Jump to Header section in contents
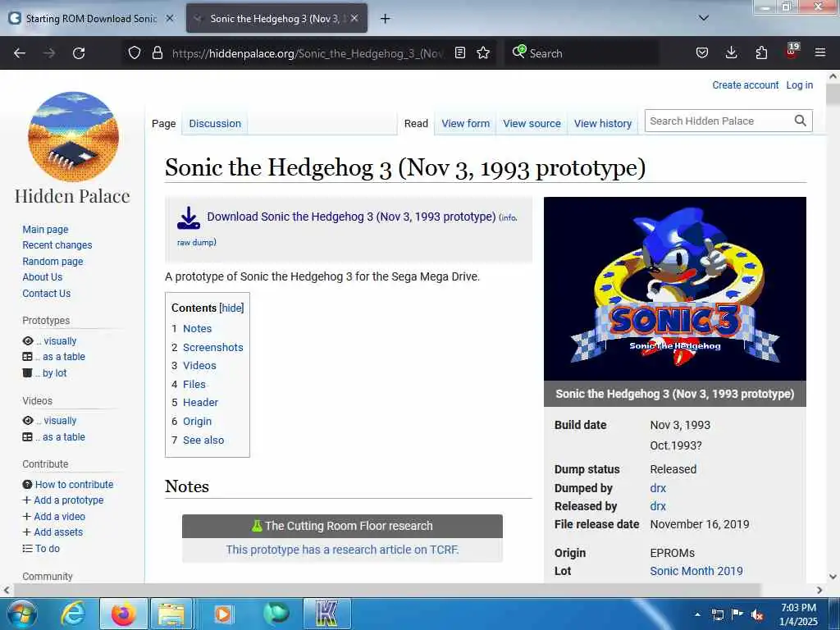Viewport: 840px width, 630px height. (x=200, y=403)
